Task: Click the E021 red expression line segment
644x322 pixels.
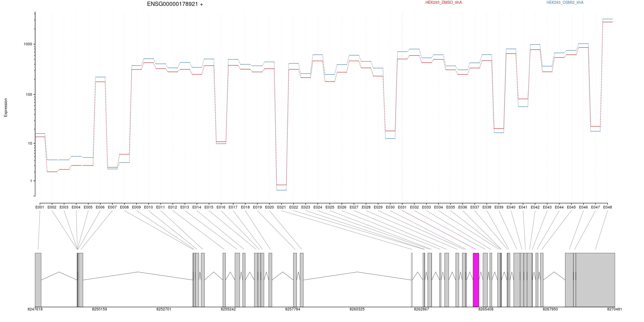Action: (281, 185)
